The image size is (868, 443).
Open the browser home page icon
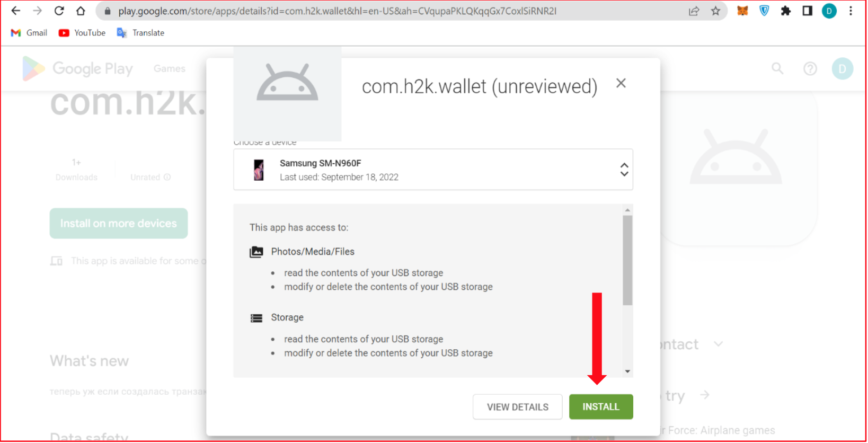tap(81, 11)
